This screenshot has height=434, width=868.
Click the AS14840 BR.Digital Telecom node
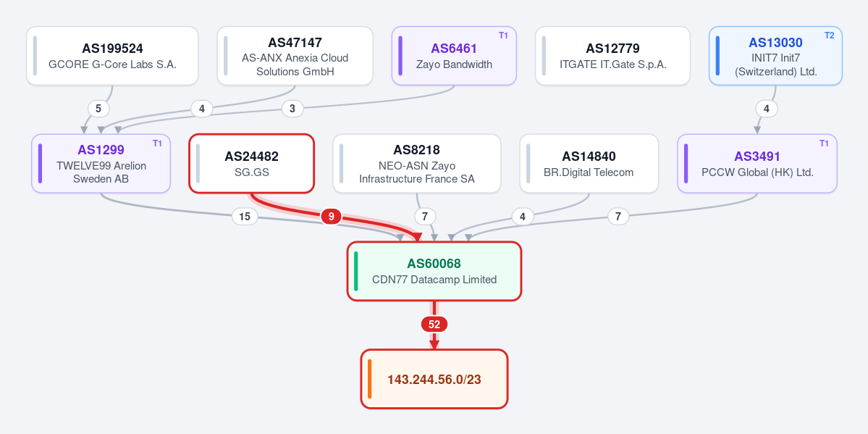(589, 164)
